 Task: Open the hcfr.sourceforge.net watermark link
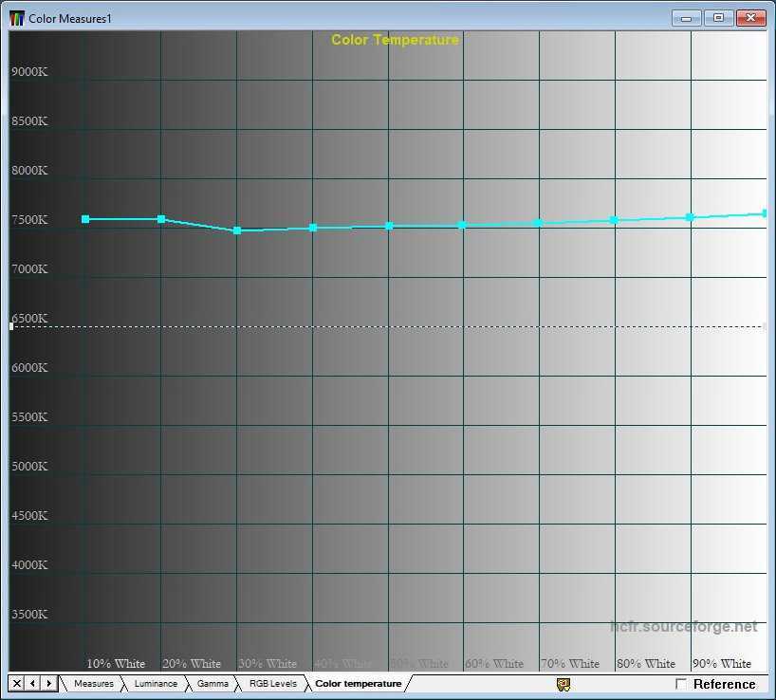tap(683, 627)
